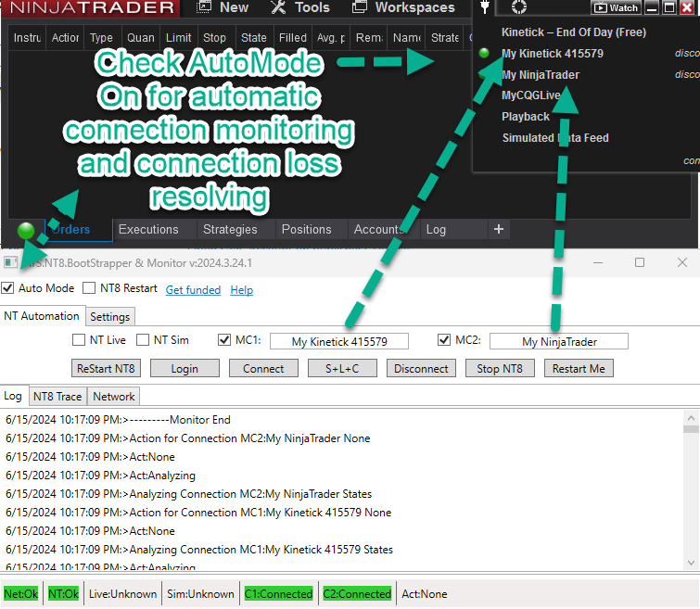Switch to the Executions tab
Image resolution: width=700 pixels, height=609 pixels.
pyautogui.click(x=148, y=230)
